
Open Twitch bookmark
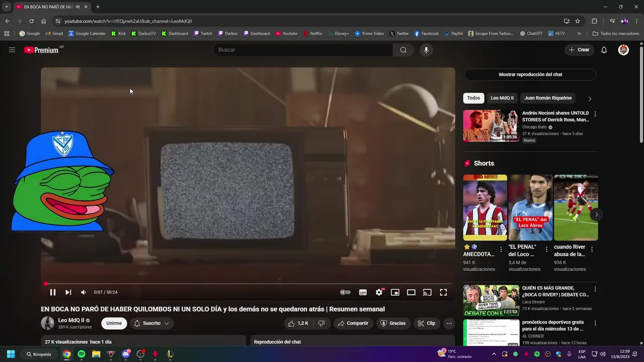[x=203, y=34]
